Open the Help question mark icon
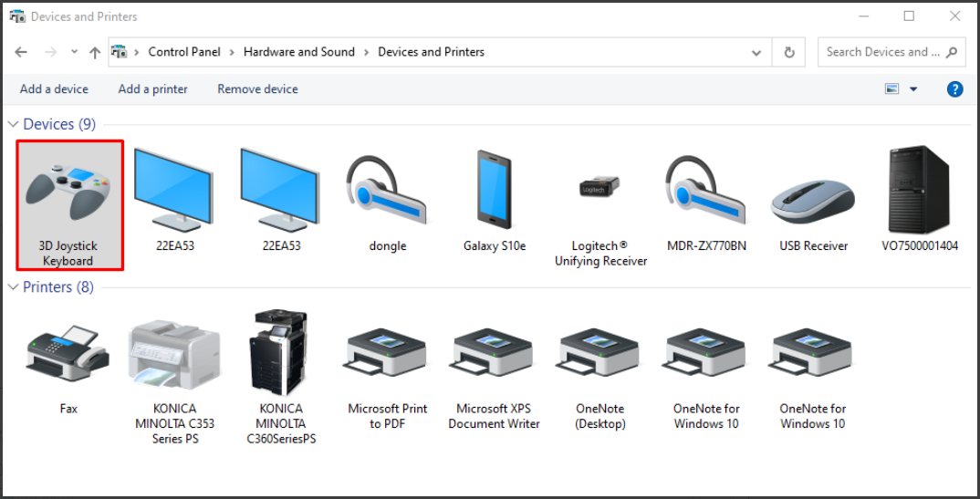980x499 pixels. tap(954, 89)
